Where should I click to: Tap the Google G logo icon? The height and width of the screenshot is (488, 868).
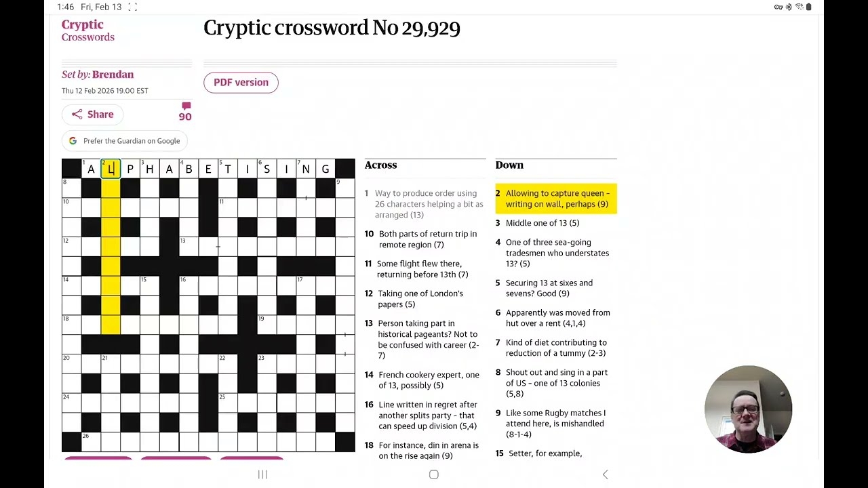point(73,140)
